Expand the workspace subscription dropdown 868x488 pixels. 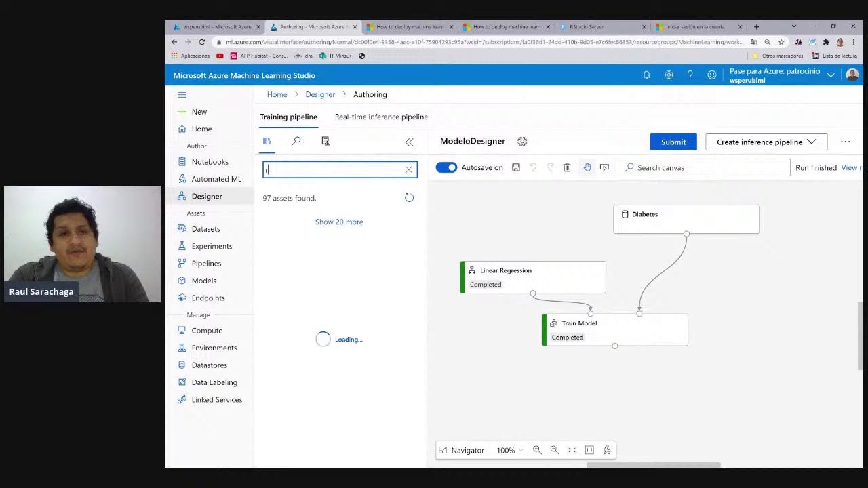(x=831, y=75)
